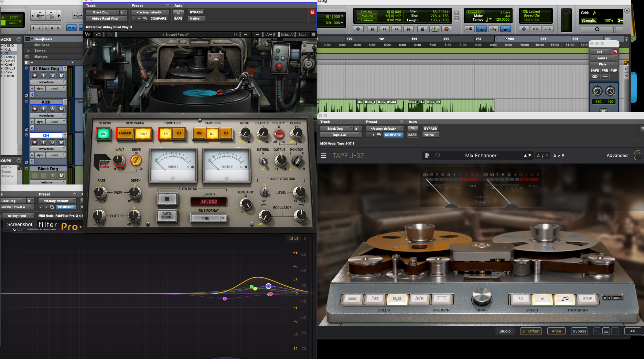Click SAFE in Abbey Road Vinyl header
Screen dimensions: 644x359
click(178, 19)
